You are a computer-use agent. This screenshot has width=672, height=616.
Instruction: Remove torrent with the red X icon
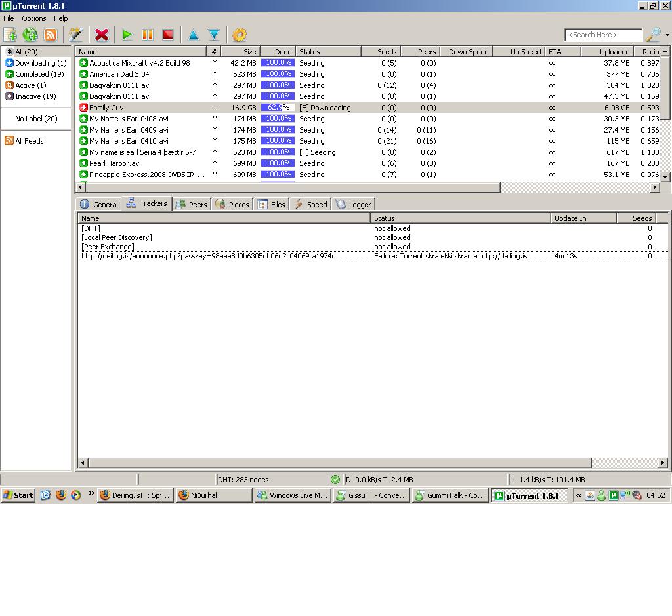point(102,35)
